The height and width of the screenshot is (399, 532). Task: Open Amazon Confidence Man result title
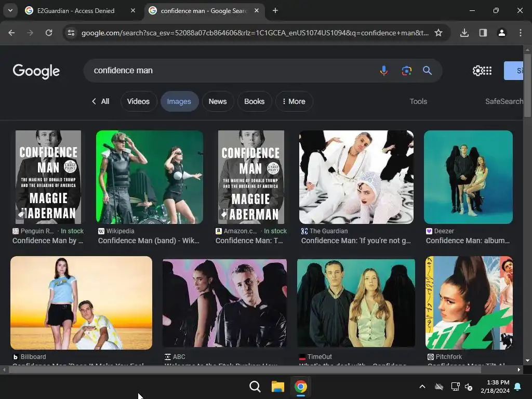click(x=249, y=241)
